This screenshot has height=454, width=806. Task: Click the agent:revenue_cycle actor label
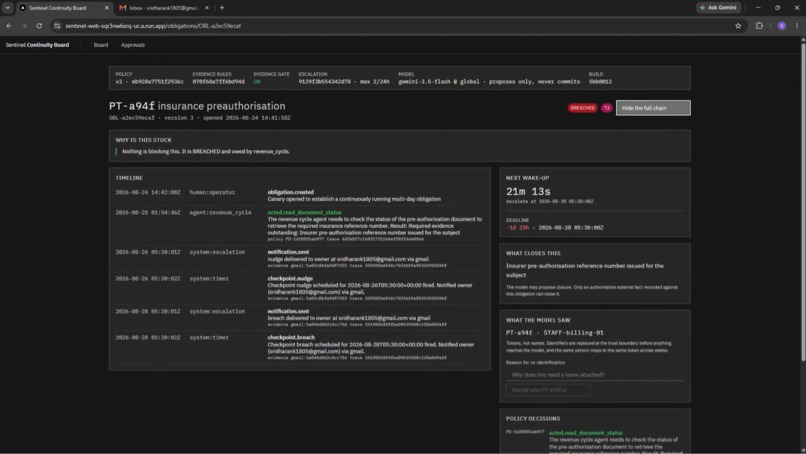221,212
